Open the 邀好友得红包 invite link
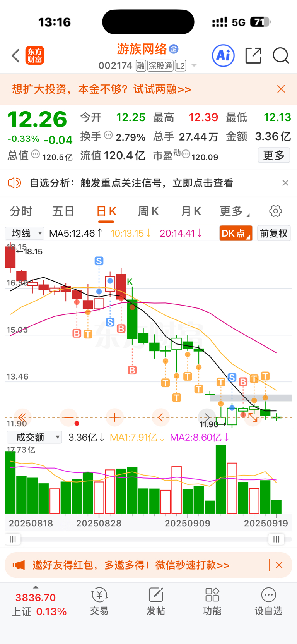This screenshot has width=297, height=644. coord(131,565)
